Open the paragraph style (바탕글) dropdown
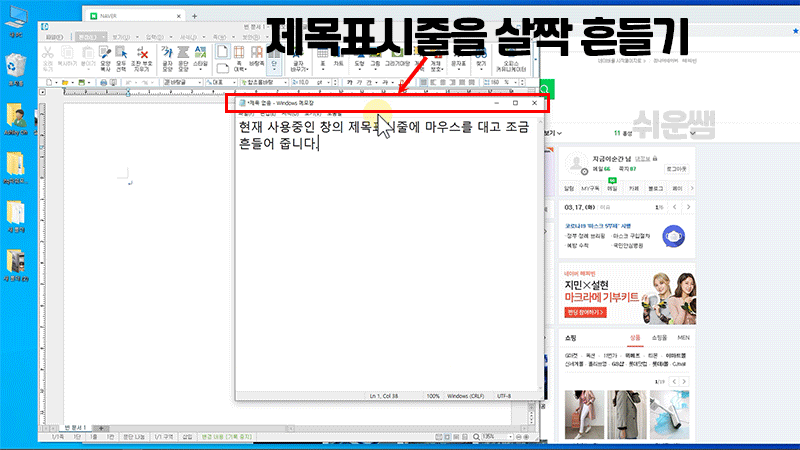This screenshot has height=450, width=800. click(x=182, y=82)
